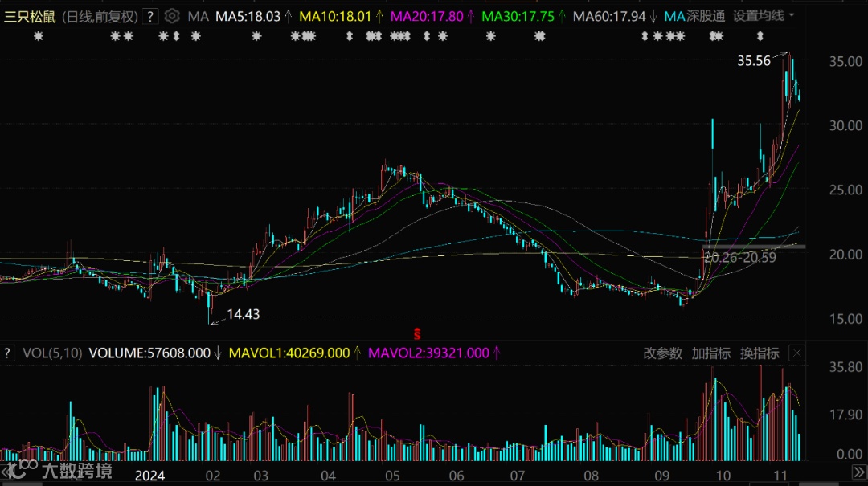Click the 35.80 volume axis label
The width and height of the screenshot is (868, 486).
point(845,367)
